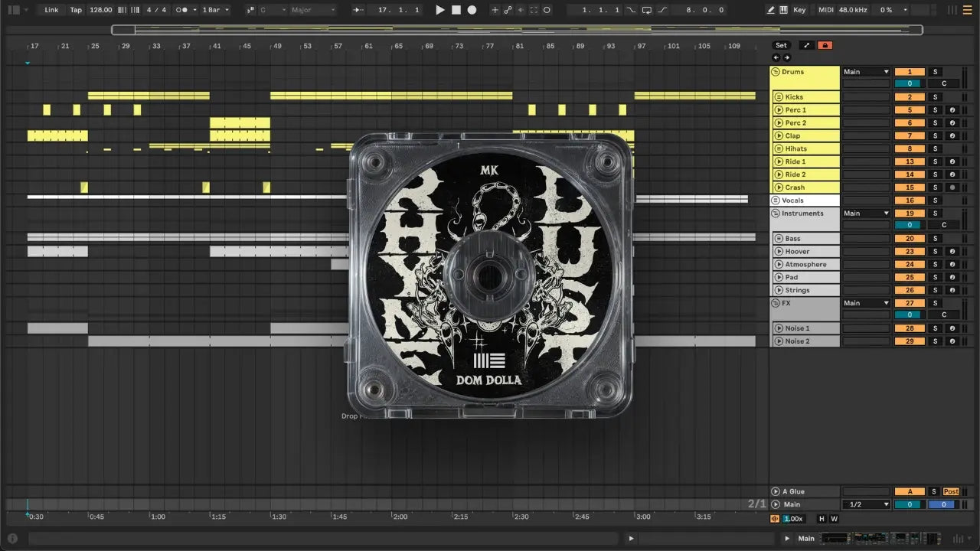
Task: Solo the Vocals track
Action: pyautogui.click(x=935, y=201)
